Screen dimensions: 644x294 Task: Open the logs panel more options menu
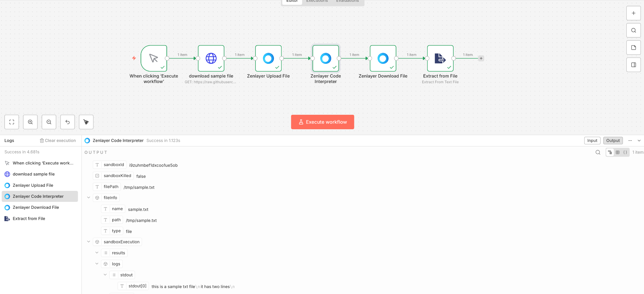coord(630,141)
